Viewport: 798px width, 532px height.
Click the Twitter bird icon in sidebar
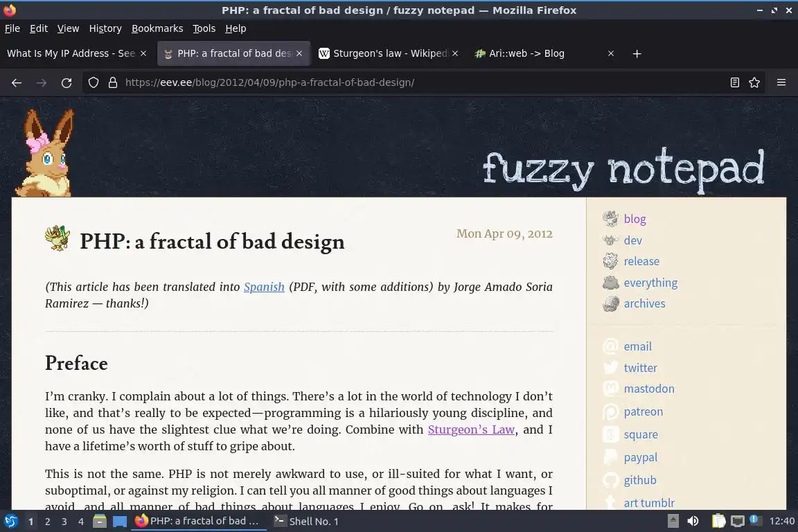pos(610,368)
